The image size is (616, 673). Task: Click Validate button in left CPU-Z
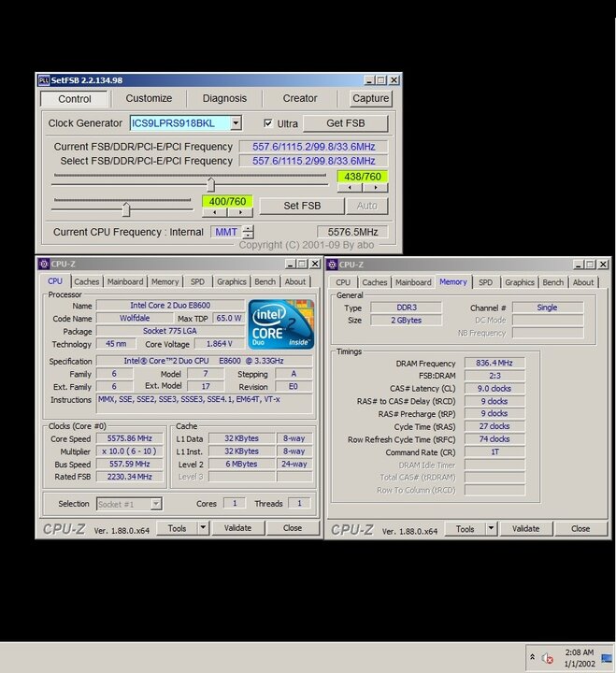tap(237, 528)
